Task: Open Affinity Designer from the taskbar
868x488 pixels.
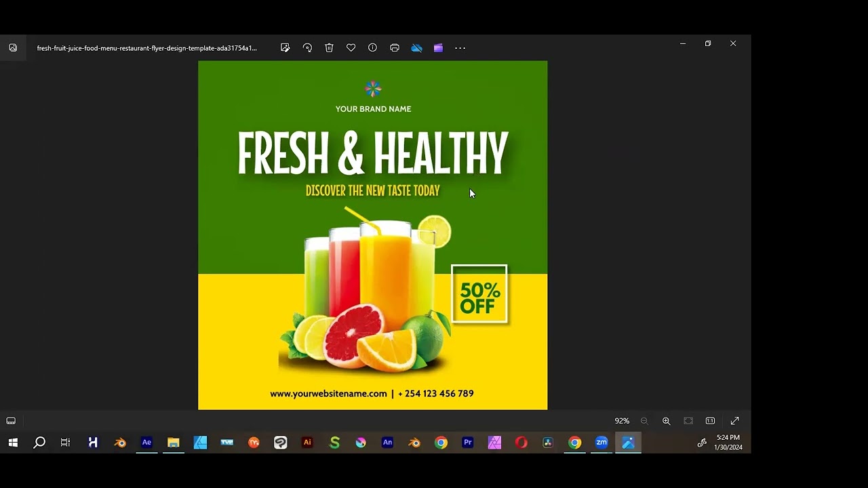Action: (x=200, y=443)
